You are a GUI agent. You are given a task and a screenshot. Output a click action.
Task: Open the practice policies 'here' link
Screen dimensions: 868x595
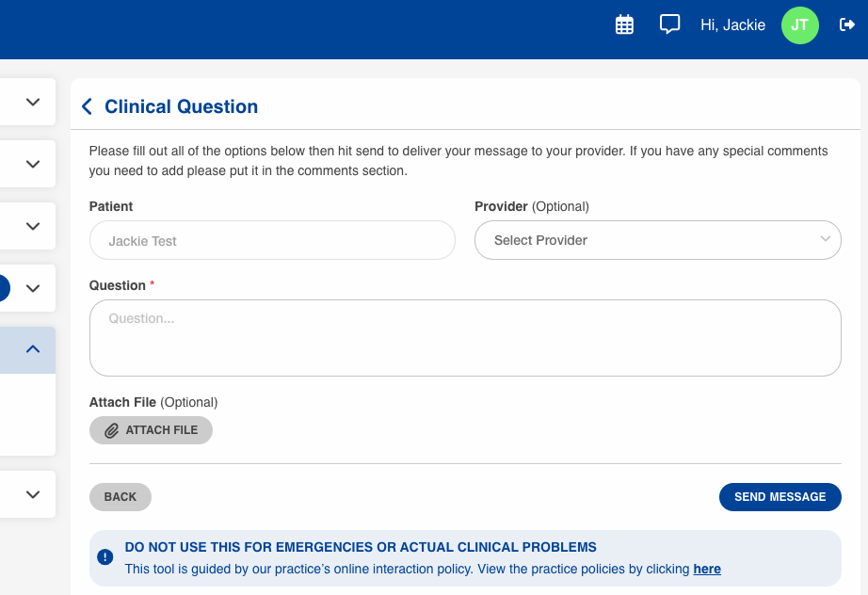pyautogui.click(x=707, y=570)
